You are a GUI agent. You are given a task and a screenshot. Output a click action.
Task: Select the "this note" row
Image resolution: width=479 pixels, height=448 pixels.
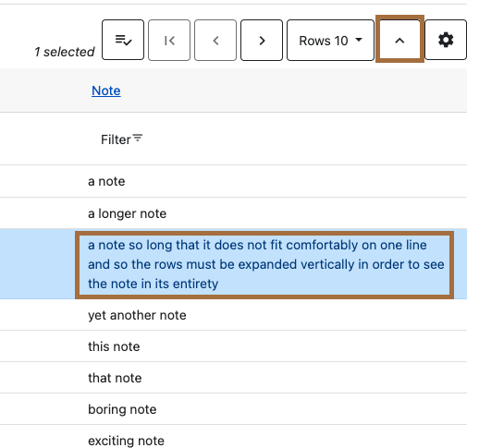(x=233, y=346)
